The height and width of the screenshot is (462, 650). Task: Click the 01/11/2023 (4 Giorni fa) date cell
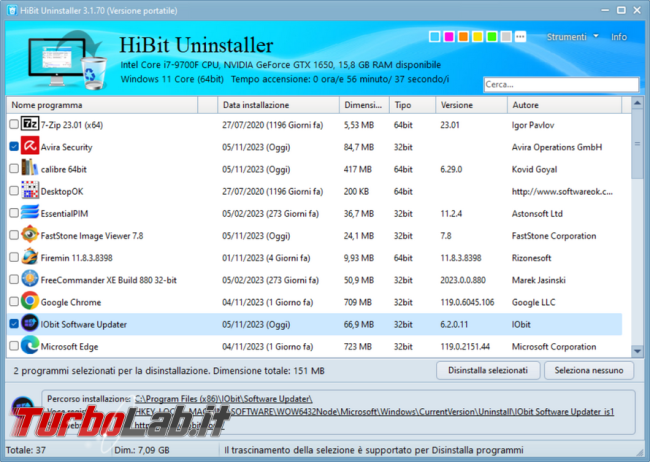pyautogui.click(x=266, y=258)
